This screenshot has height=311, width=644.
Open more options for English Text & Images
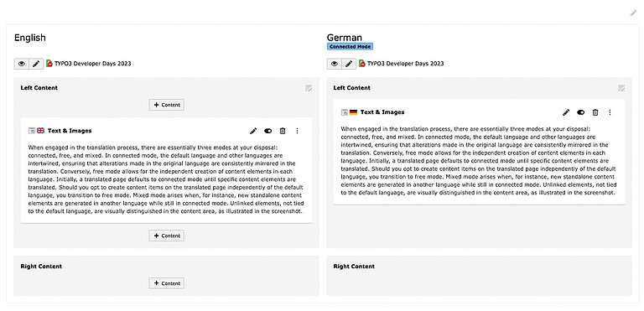tap(297, 131)
